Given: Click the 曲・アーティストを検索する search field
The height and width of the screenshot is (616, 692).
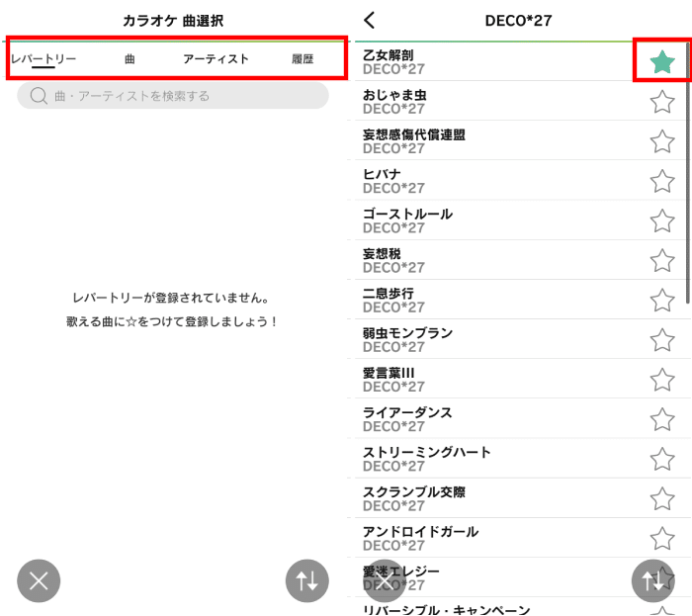Looking at the screenshot, I should point(173,95).
